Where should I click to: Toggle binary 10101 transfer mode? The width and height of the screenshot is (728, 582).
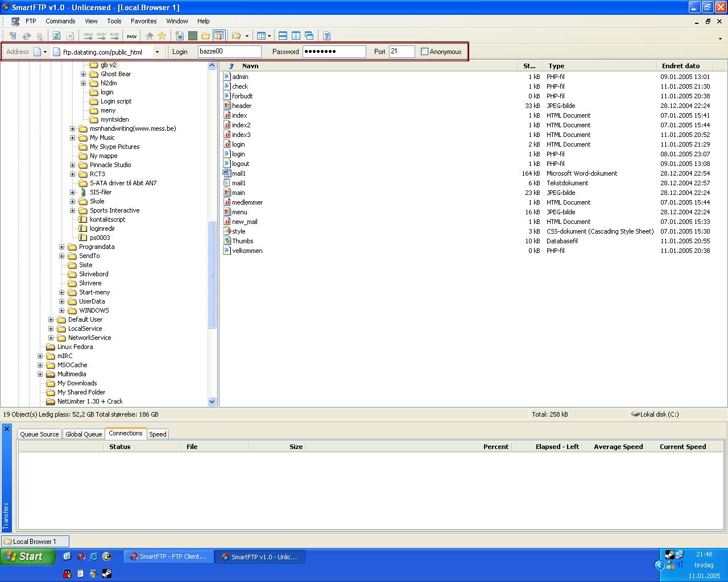(x=101, y=36)
